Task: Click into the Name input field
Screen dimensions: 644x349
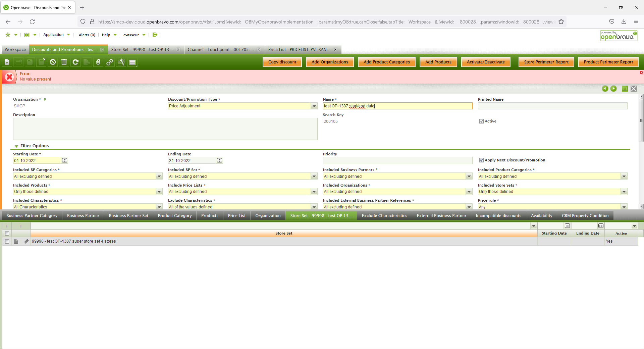Action: [397, 106]
